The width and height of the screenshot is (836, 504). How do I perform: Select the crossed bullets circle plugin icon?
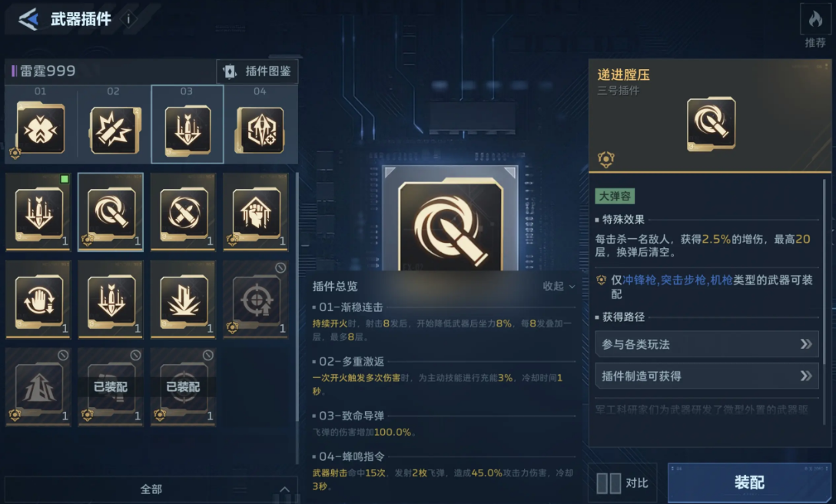[x=183, y=211]
